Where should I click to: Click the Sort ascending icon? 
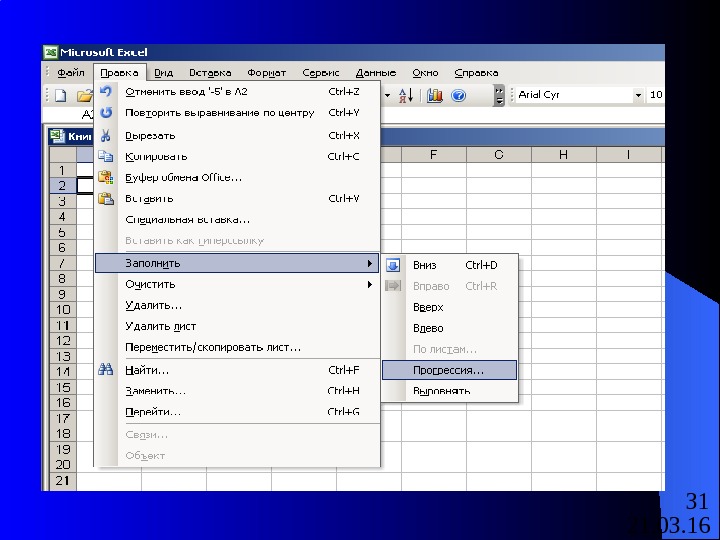pos(406,95)
